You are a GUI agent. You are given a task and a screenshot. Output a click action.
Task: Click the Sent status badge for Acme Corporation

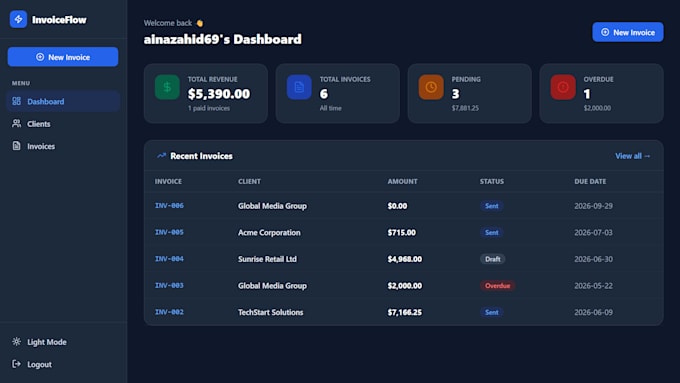tap(491, 232)
